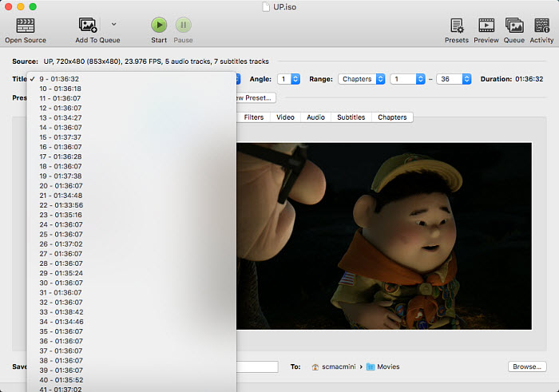Choose title 24 - 01:36:07
This screenshot has height=392, width=559.
click(x=131, y=224)
